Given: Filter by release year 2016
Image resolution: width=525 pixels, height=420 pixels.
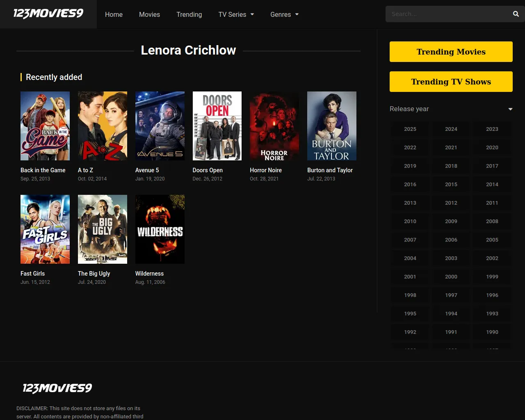Looking at the screenshot, I should click(x=410, y=184).
